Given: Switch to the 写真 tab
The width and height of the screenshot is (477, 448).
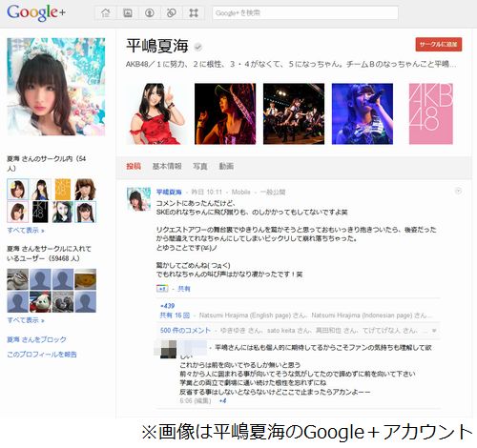Looking at the screenshot, I should (x=200, y=166).
